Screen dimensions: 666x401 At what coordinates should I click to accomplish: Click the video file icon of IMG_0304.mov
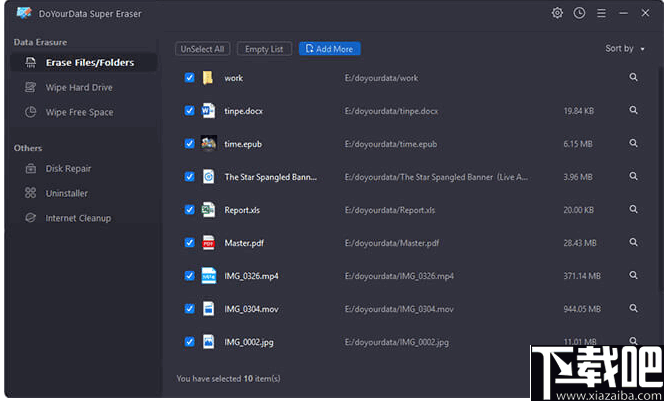[208, 308]
